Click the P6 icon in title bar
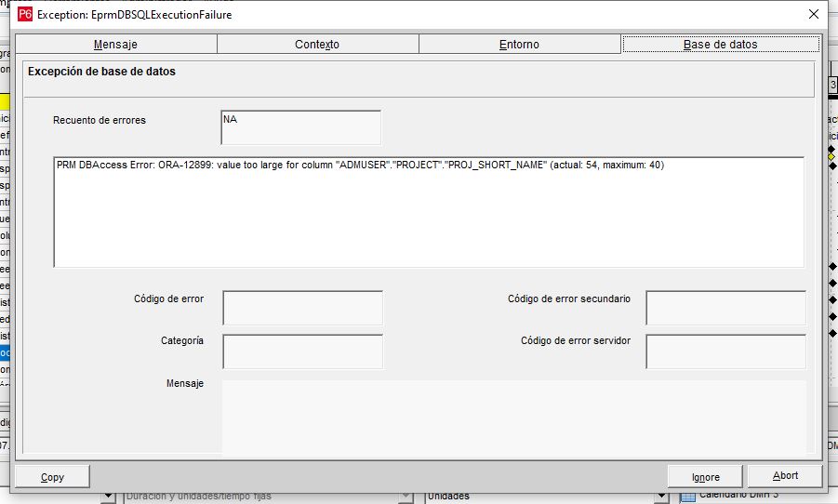Screen dimensions: 838x504 pyautogui.click(x=24, y=15)
